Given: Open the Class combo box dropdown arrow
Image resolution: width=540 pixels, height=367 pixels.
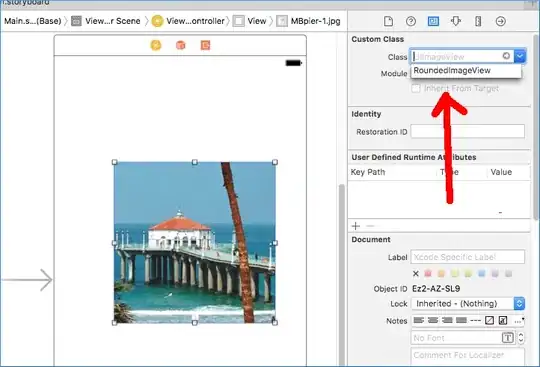Looking at the screenshot, I should 520,56.
